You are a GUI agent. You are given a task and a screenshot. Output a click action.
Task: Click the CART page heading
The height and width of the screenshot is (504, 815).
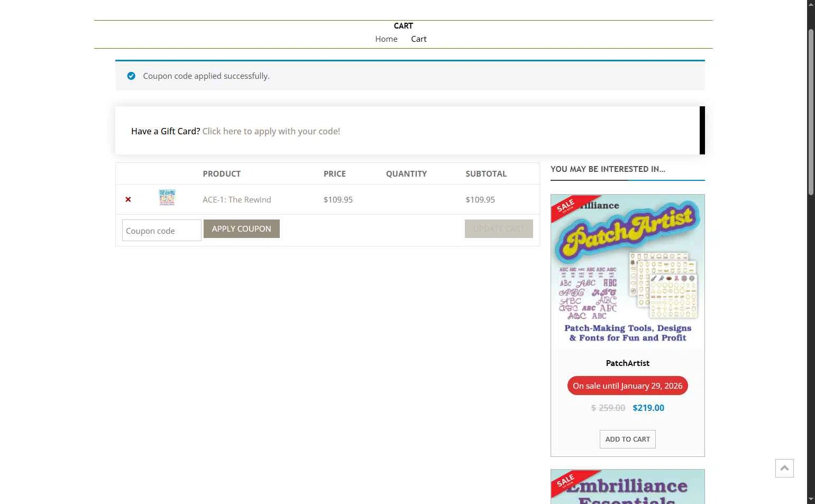click(x=403, y=26)
